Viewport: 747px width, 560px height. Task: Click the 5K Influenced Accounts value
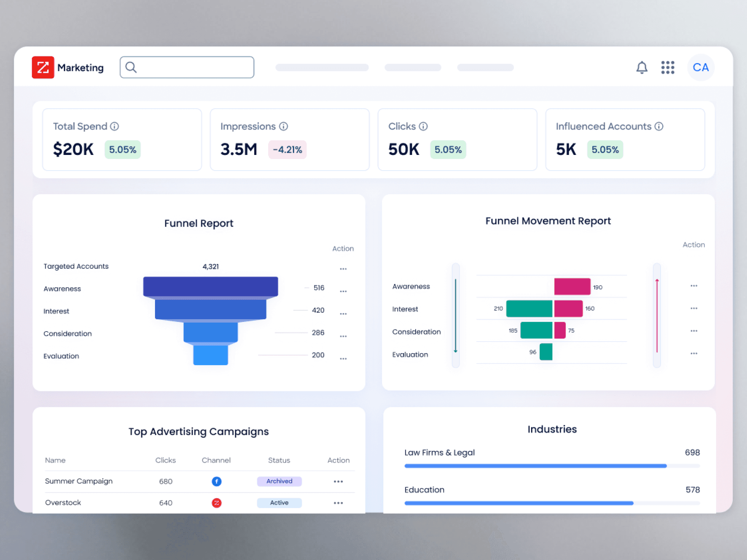(x=566, y=149)
